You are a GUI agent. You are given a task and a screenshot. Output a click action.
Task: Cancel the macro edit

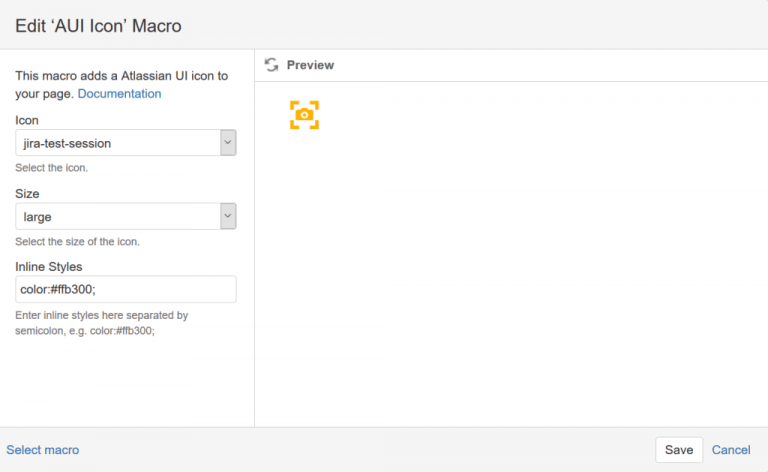point(731,449)
